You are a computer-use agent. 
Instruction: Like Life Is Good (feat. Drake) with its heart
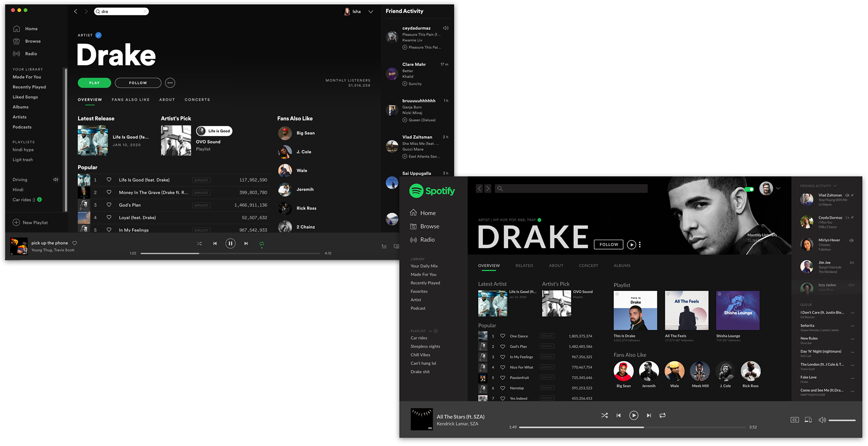click(109, 180)
